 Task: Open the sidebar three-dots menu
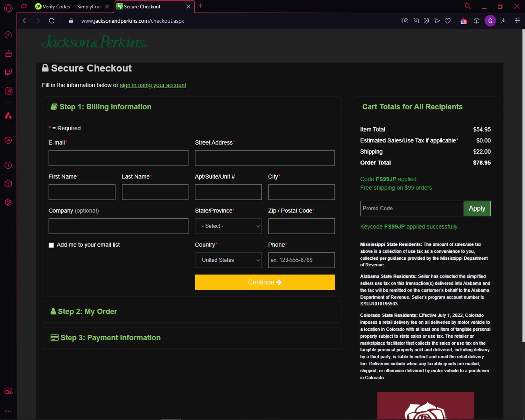click(x=8, y=411)
